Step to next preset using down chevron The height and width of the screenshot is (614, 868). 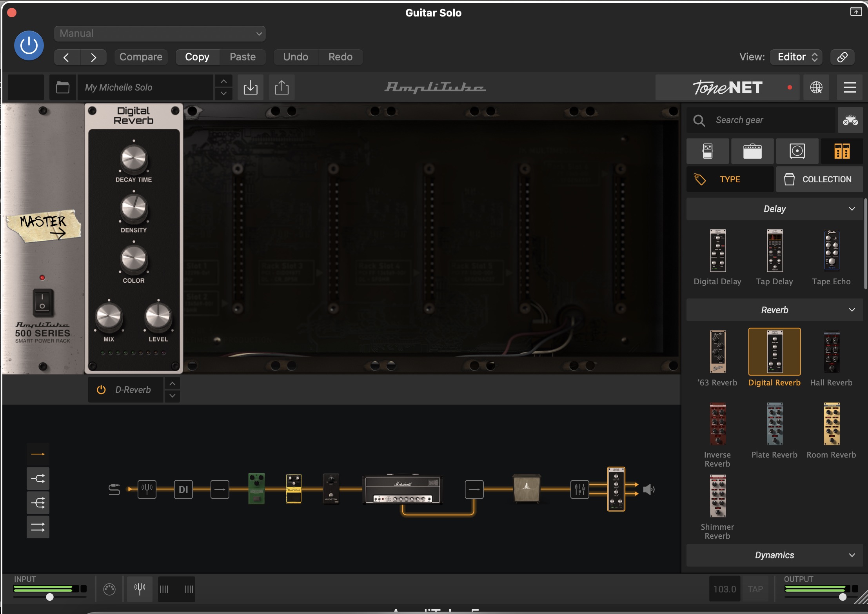[223, 93]
